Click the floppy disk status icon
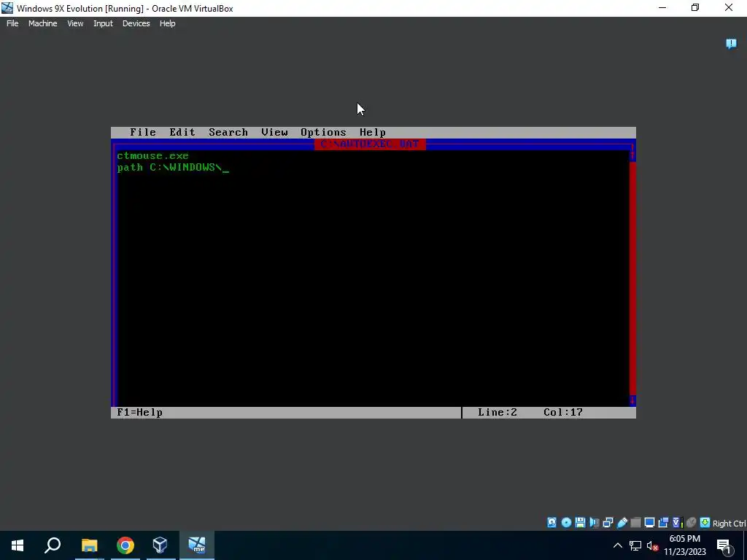Screen dimensions: 747x560 [x=580, y=523]
